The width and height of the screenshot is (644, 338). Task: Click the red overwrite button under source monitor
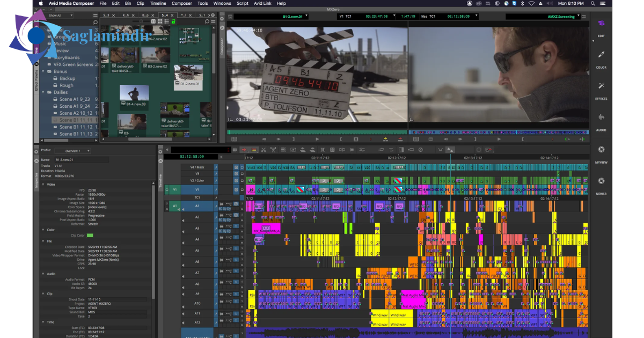[400, 139]
